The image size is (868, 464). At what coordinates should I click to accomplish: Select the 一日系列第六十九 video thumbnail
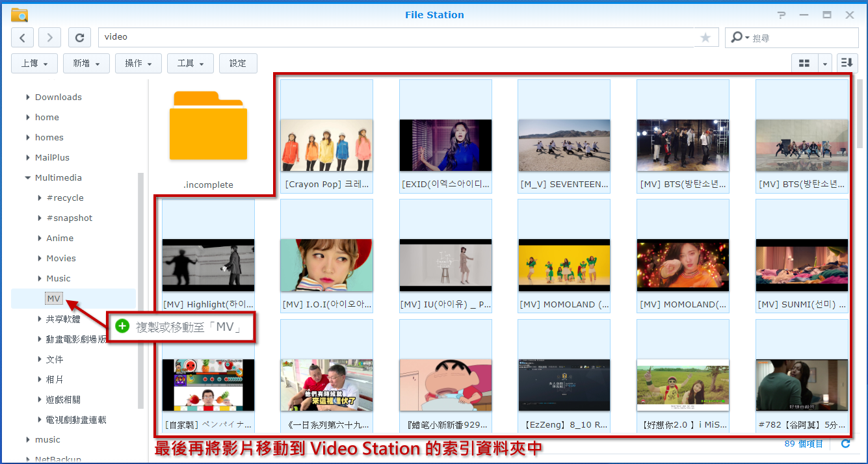(326, 385)
